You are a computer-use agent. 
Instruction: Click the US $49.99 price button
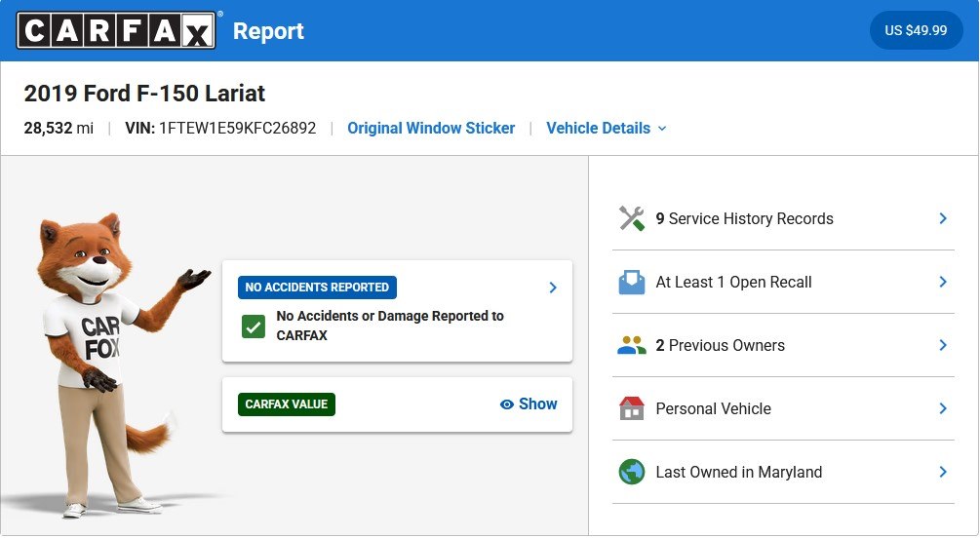pos(916,30)
